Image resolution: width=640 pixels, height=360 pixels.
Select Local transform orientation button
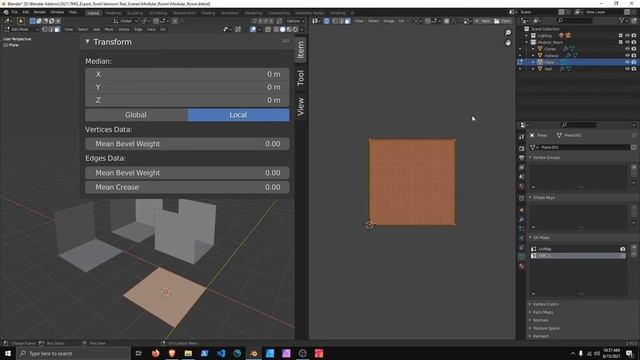click(238, 115)
